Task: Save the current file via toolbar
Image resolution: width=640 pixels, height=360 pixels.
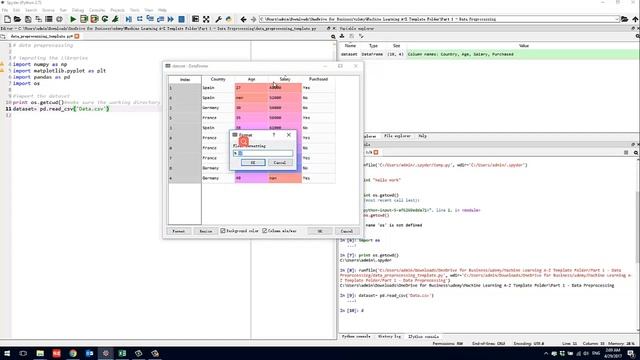Action: click(x=28, y=19)
